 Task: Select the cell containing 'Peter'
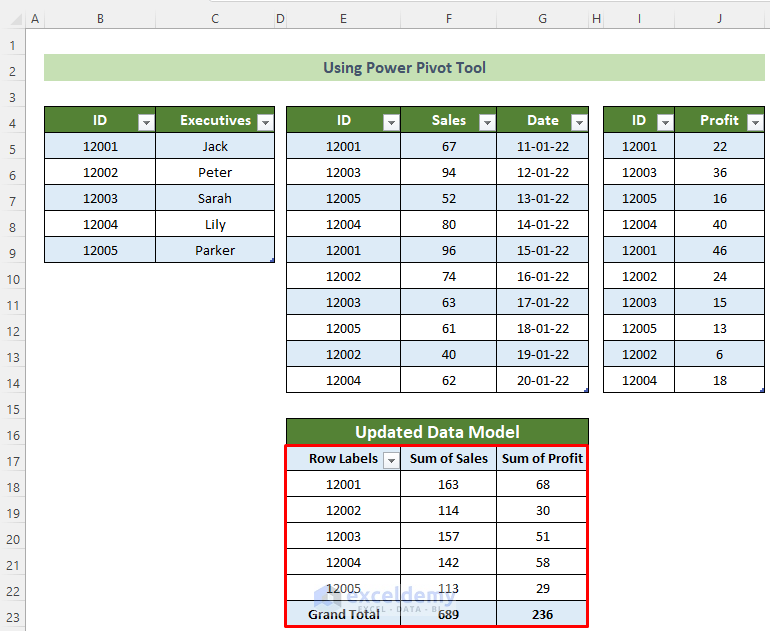(x=215, y=172)
